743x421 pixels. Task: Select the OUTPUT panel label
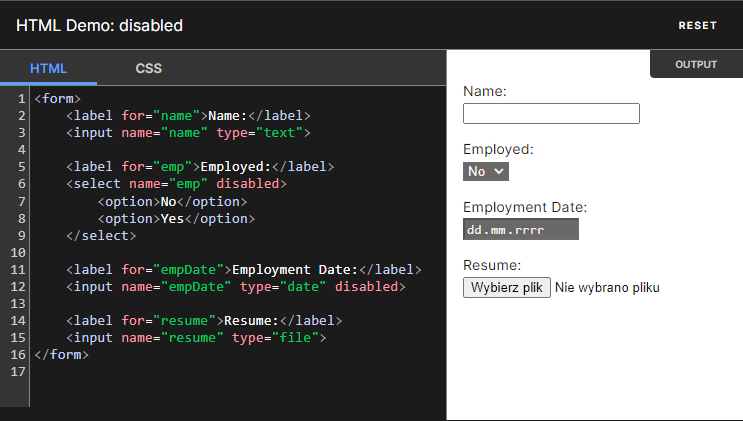696,64
